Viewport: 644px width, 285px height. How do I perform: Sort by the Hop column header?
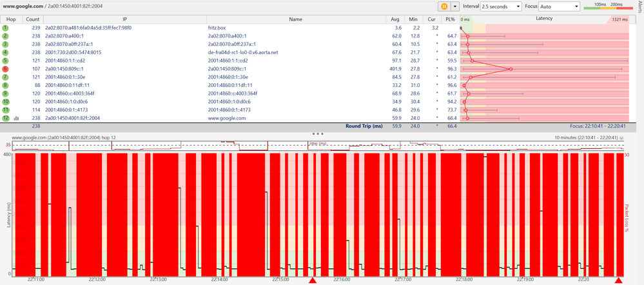(x=11, y=19)
